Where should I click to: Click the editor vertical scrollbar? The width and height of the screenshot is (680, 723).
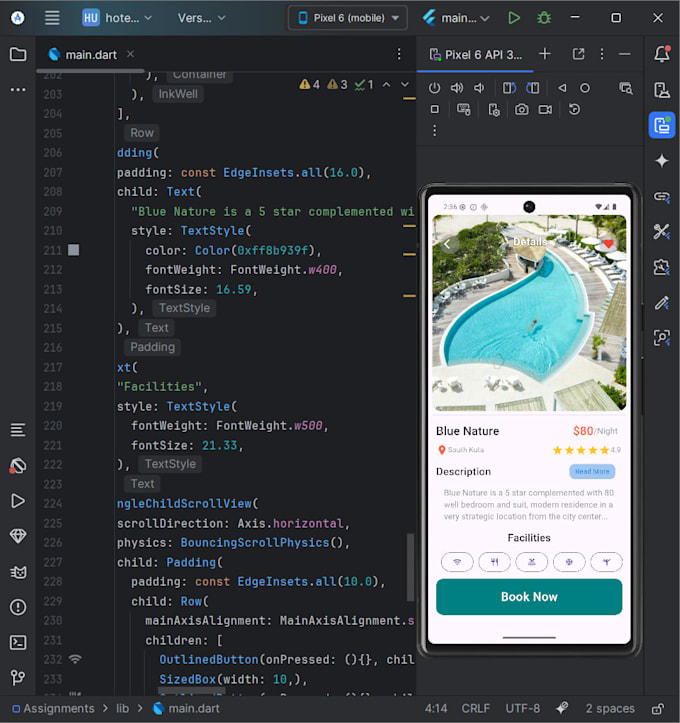pyautogui.click(x=410, y=567)
